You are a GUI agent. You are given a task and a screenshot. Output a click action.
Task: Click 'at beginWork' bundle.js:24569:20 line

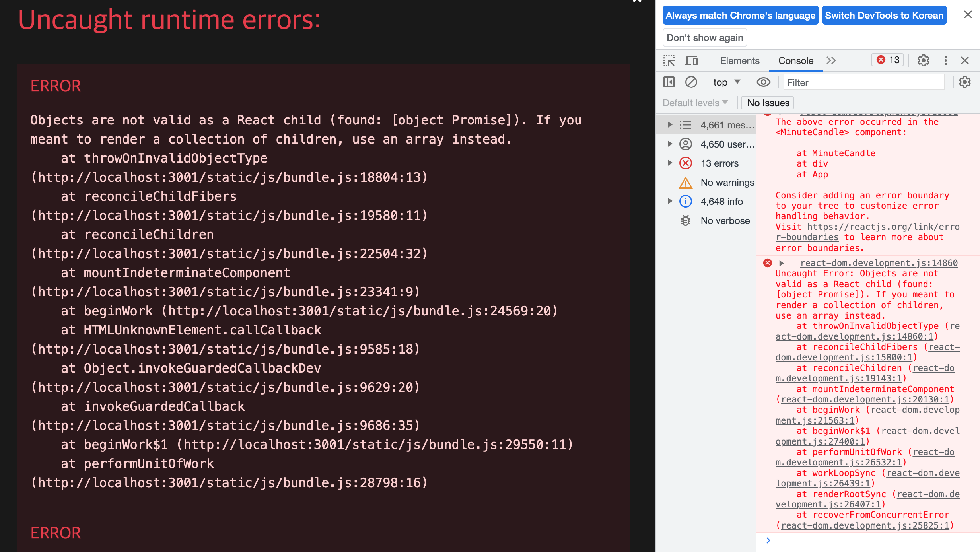[x=309, y=311]
